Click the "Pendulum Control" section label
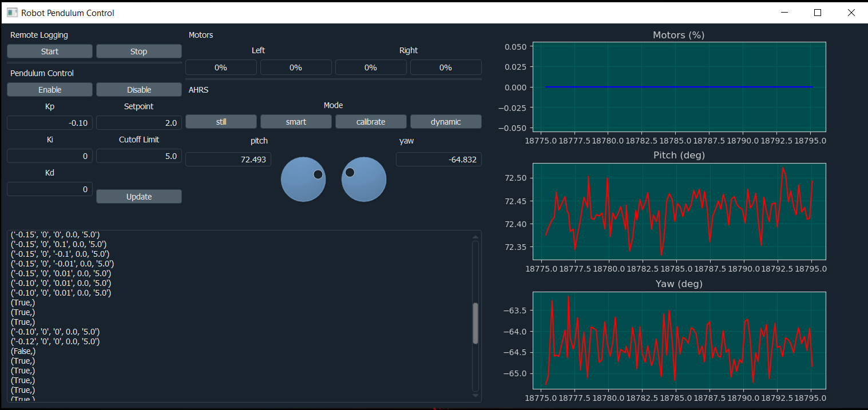This screenshot has width=868, height=410. pos(42,73)
